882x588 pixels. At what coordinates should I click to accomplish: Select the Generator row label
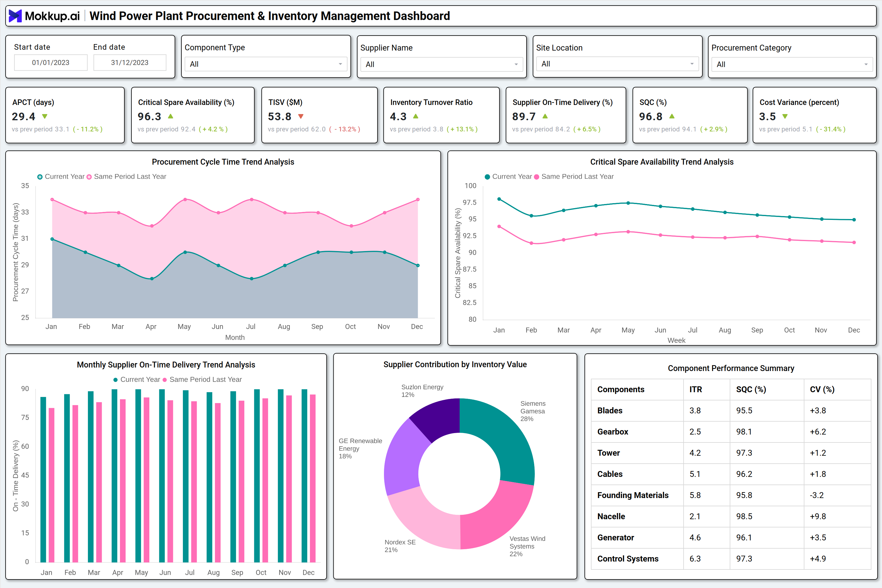point(616,538)
